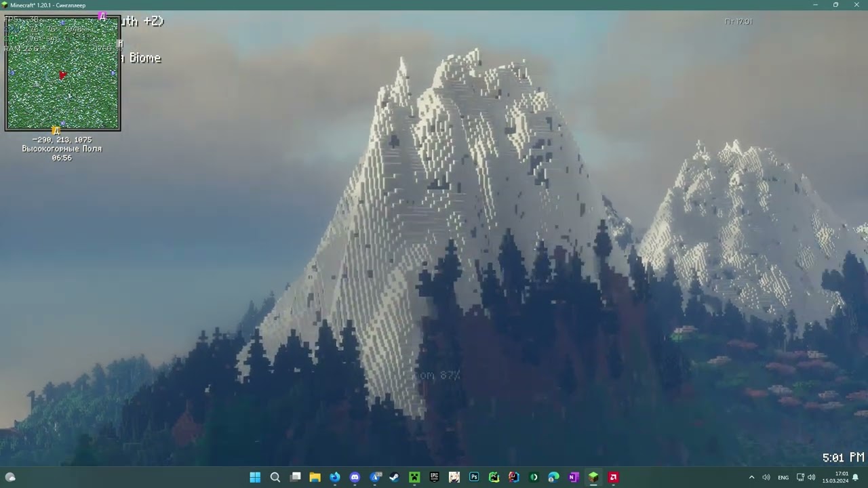Screen dimensions: 868x488
Task: Switch to Photoshop in the taskbar
Action: [x=474, y=477]
